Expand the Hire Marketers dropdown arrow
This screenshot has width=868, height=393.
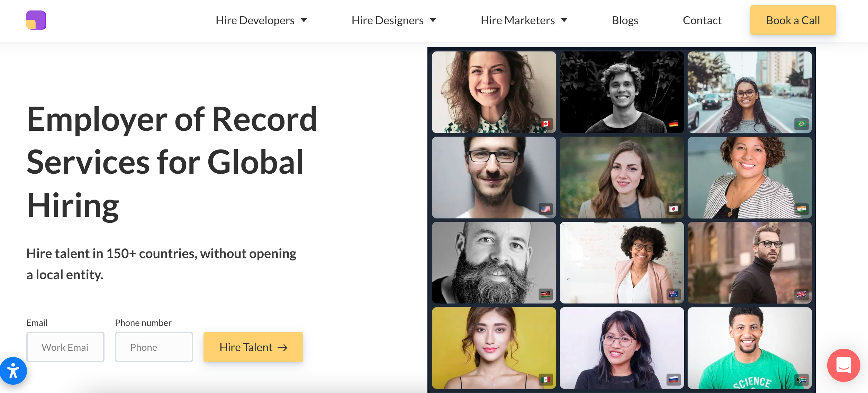[x=564, y=20]
